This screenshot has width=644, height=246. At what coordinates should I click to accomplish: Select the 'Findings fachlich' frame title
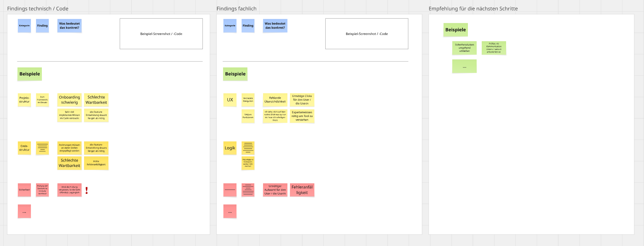coord(236,9)
